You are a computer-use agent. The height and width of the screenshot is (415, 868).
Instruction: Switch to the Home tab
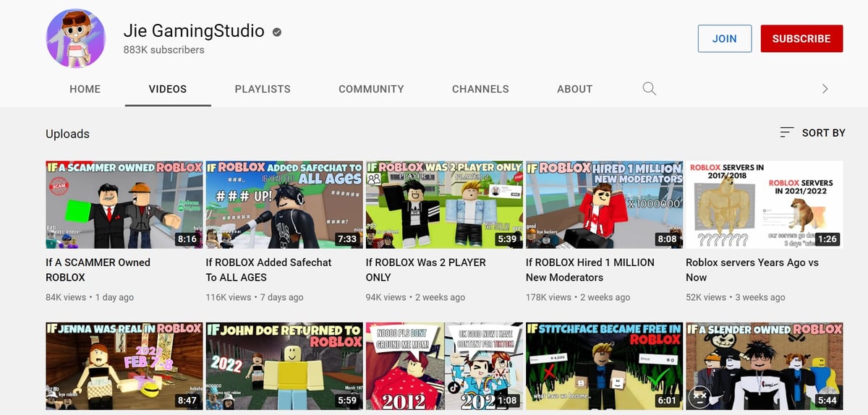(85, 89)
